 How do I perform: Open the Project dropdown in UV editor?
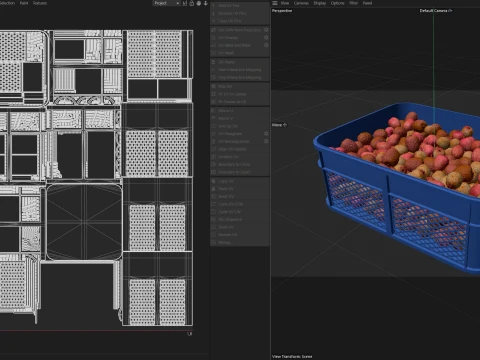pos(166,3)
